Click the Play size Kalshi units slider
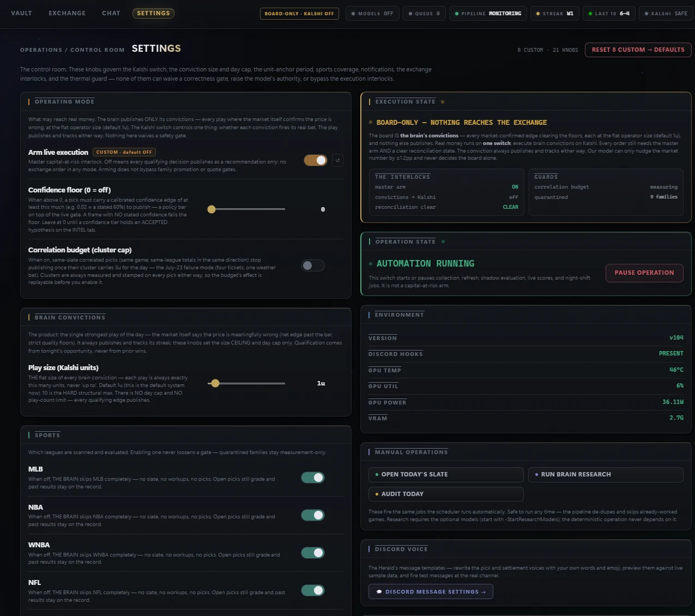Viewport: 695px width, 616px height. [246, 383]
